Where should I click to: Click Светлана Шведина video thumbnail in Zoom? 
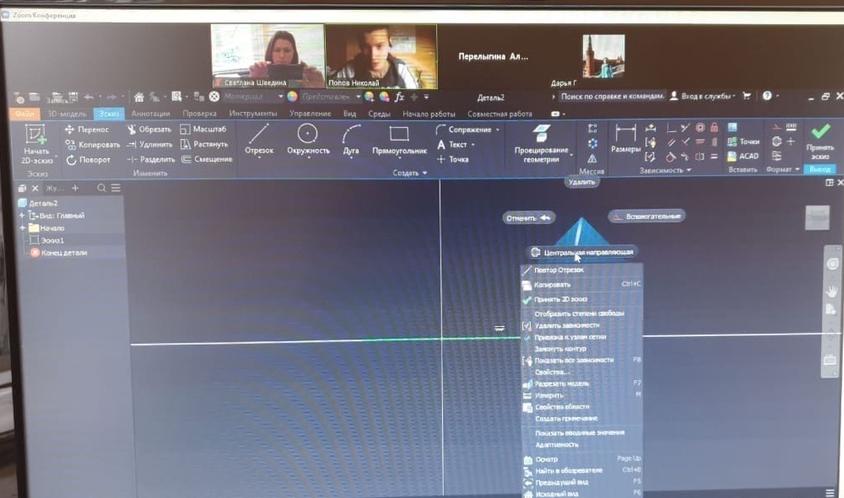point(268,56)
